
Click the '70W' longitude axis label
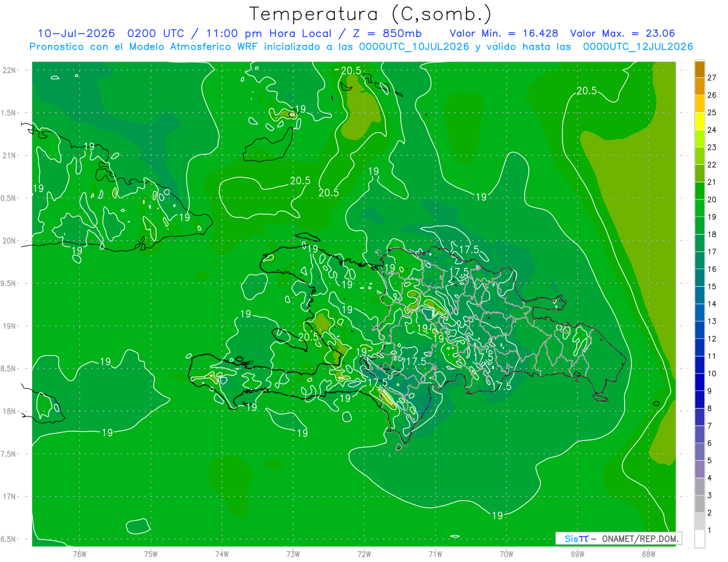tap(507, 554)
